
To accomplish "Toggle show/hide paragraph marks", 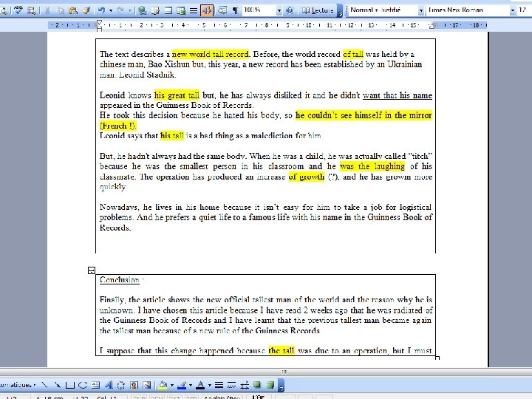I will 235,10.
